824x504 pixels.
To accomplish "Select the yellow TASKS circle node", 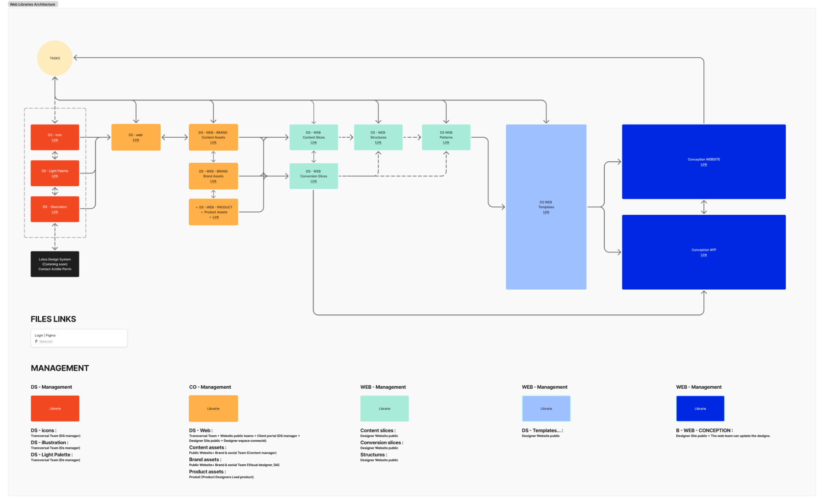I will coord(55,58).
